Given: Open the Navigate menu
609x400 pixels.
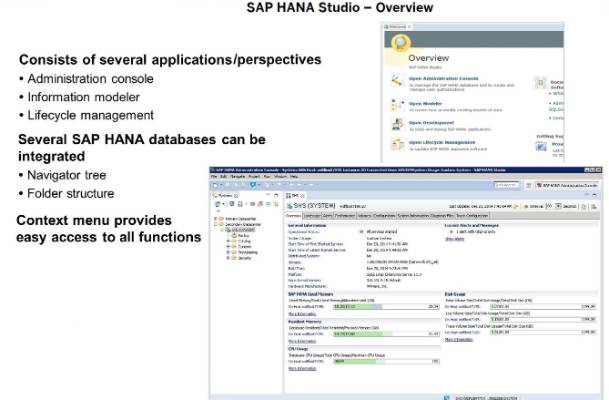Looking at the screenshot, I should [x=238, y=177].
